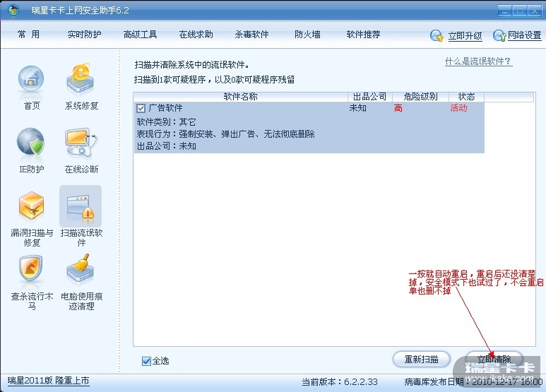Open the 高级工具 tab
Viewport: 546px width, 392px height.
click(140, 35)
